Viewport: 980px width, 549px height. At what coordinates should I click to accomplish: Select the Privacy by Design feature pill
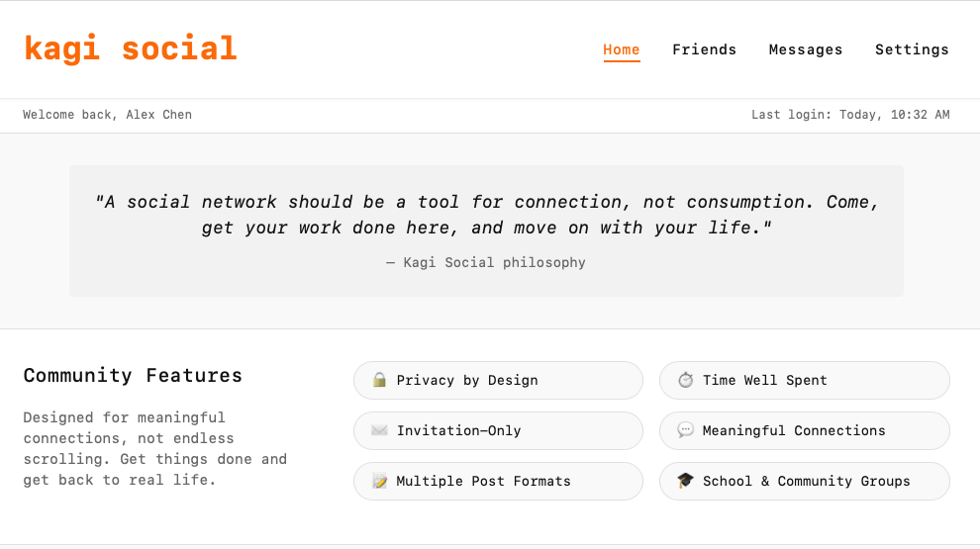pos(498,380)
